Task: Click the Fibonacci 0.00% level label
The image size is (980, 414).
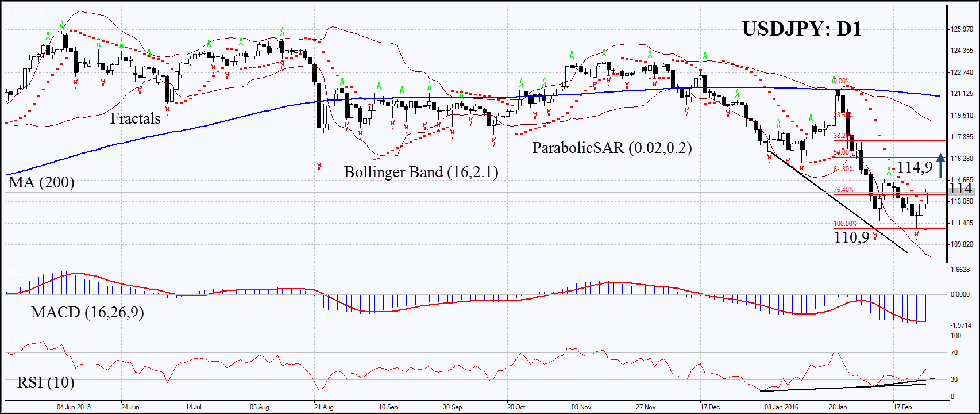Action: click(x=842, y=82)
